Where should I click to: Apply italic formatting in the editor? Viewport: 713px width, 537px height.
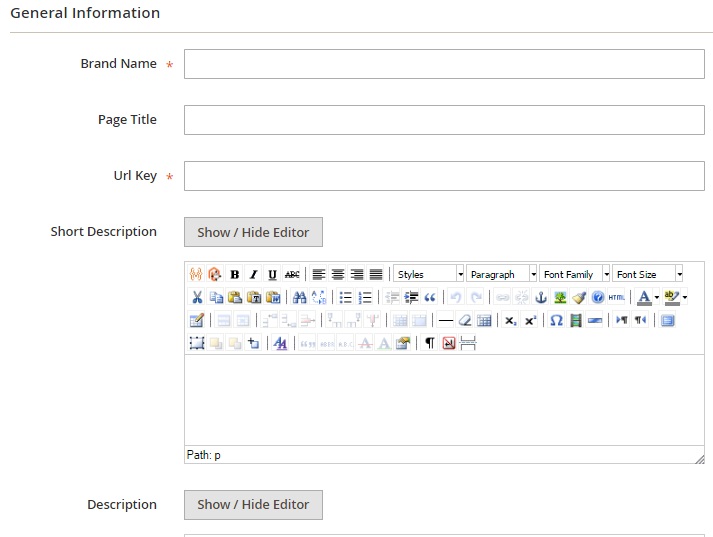click(x=253, y=274)
